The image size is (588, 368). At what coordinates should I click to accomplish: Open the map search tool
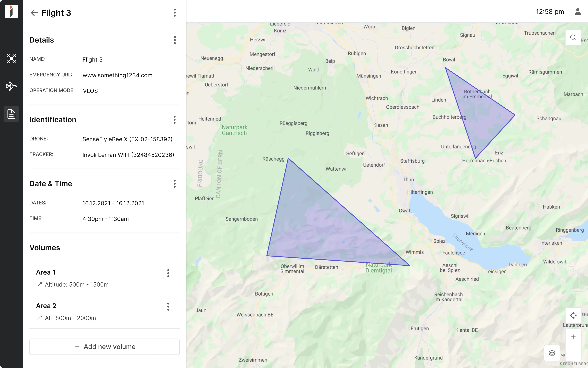573,37
